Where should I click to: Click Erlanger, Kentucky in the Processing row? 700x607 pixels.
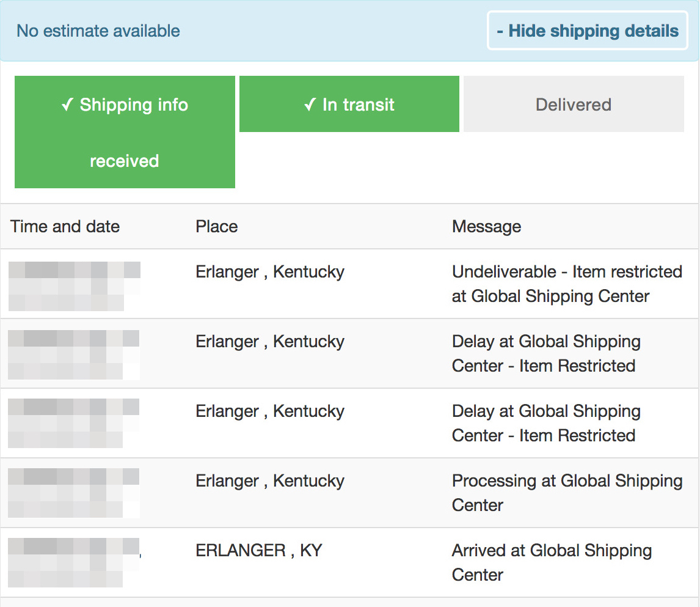(x=270, y=480)
